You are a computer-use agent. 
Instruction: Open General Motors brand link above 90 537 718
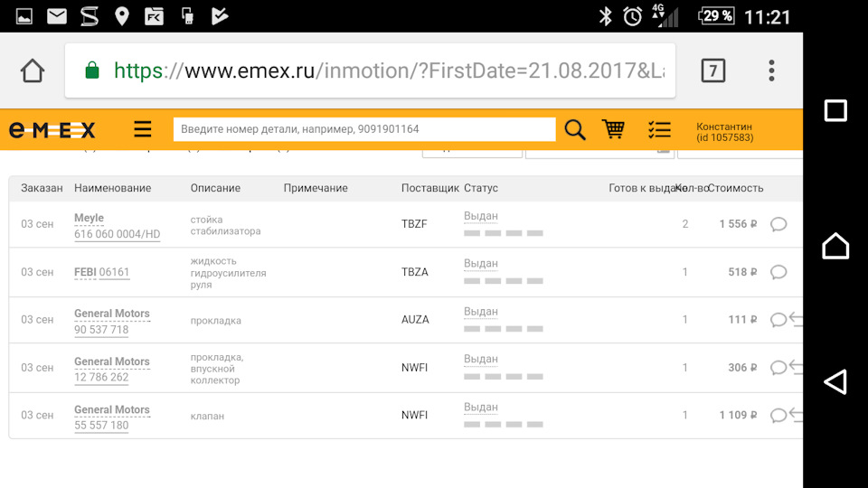112,314
